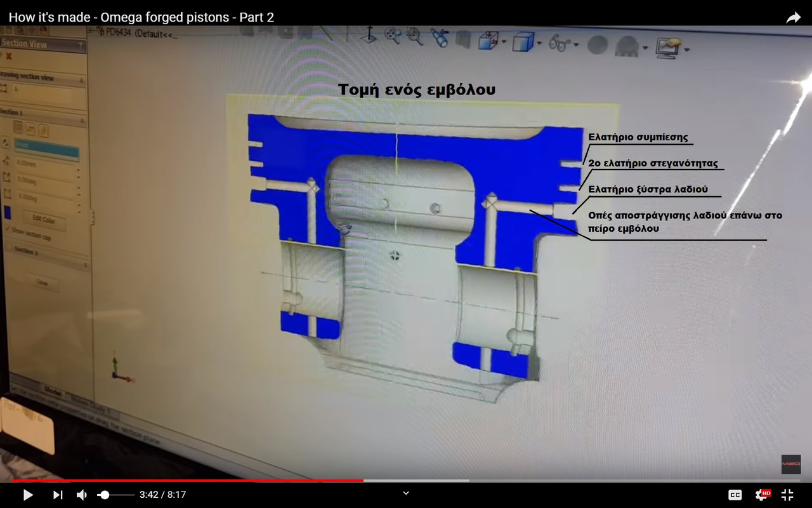The width and height of the screenshot is (812, 508).
Task: Open the View Orientation dropdown arrow
Action: coord(504,43)
